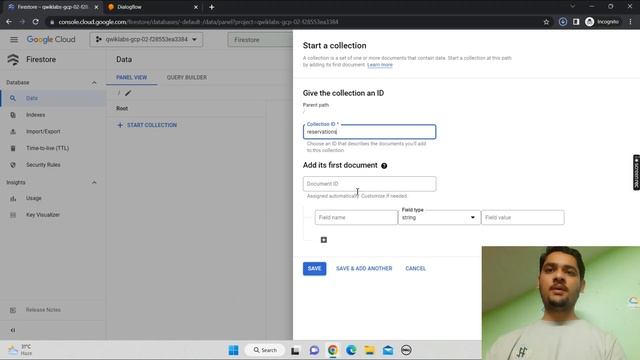The width and height of the screenshot is (640, 360).
Task: Reload the page
Action: pos(36,22)
